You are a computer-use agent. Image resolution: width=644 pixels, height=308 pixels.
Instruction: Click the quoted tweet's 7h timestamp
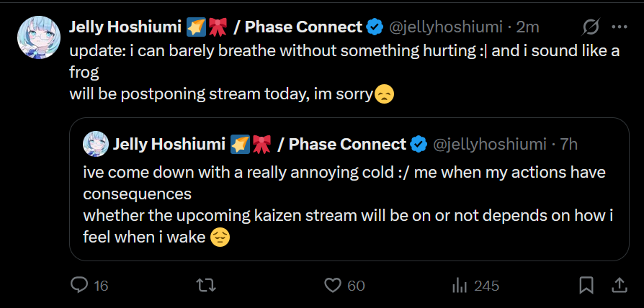pos(568,144)
